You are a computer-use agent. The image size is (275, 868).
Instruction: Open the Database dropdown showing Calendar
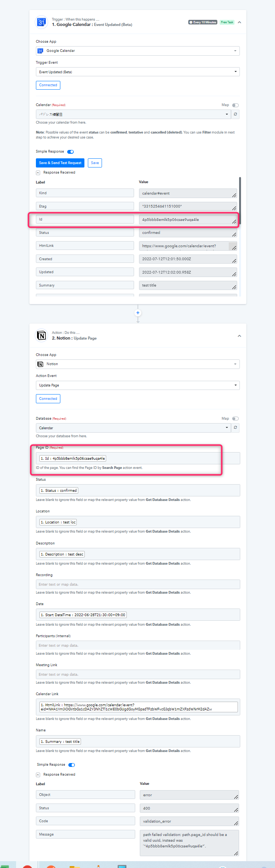[133, 428]
